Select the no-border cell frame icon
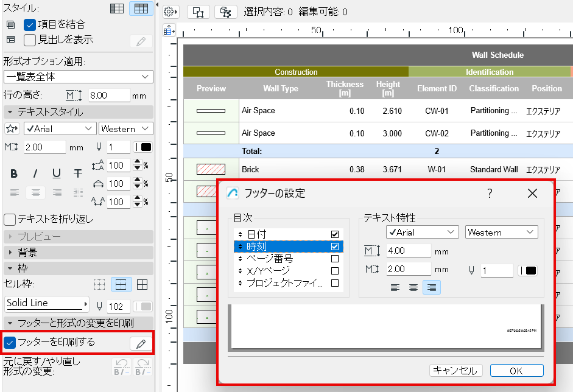The width and height of the screenshot is (573, 392). tap(99, 285)
